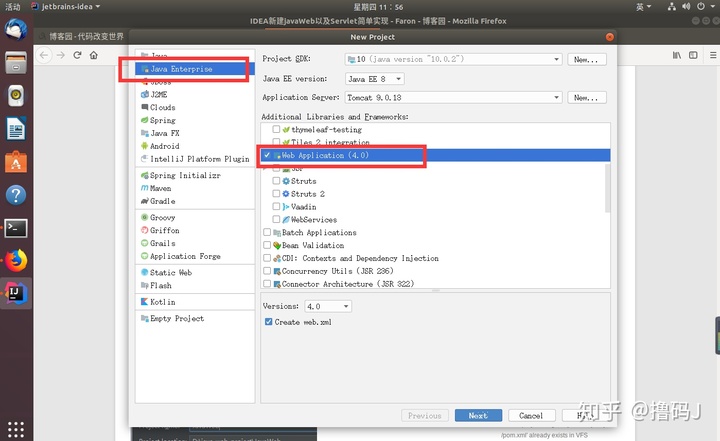Check the WebServices checkbox
Image resolution: width=720 pixels, height=441 pixels.
pyautogui.click(x=276, y=219)
